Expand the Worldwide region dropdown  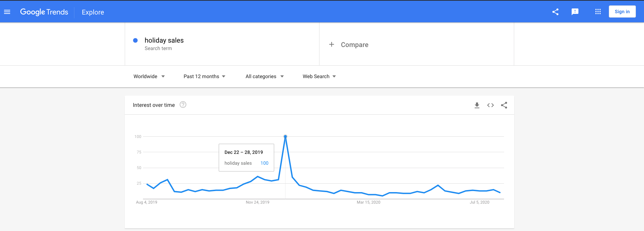[x=149, y=76]
